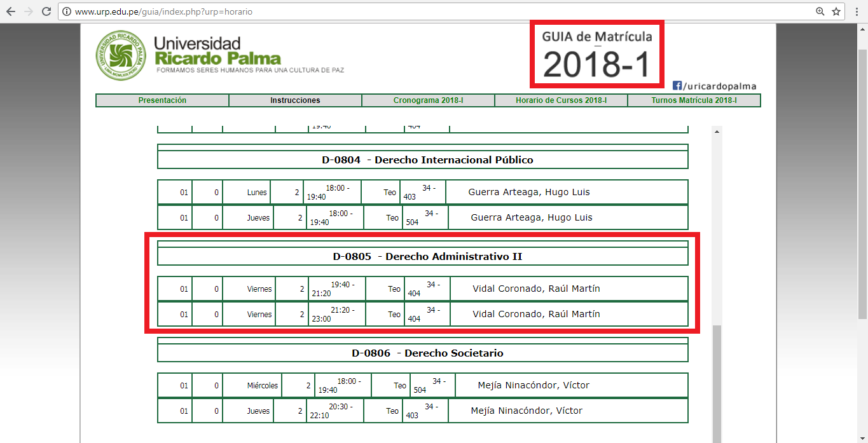Click the Facebook icon near uricardopalma
The width and height of the screenshot is (868, 443).
pyautogui.click(x=677, y=86)
